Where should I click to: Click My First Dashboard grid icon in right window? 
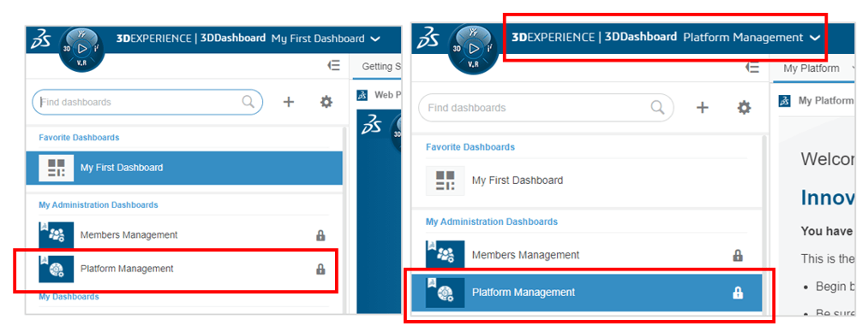(x=445, y=181)
